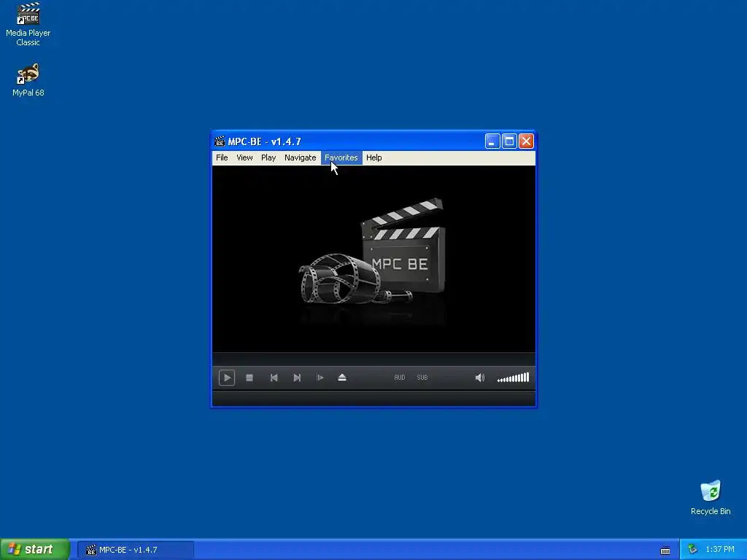Click the 1:37 PM clock

(720, 550)
